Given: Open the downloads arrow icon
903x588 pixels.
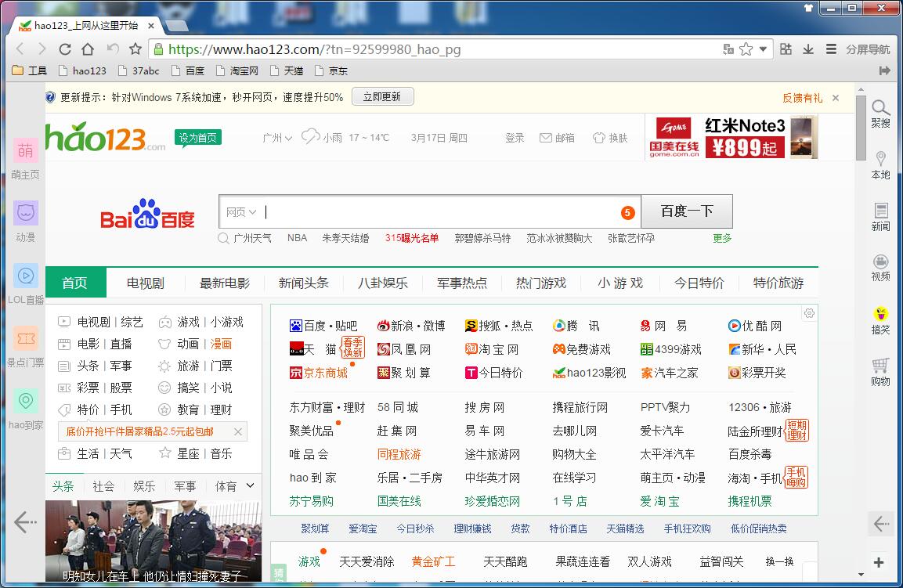Looking at the screenshot, I should click(808, 49).
